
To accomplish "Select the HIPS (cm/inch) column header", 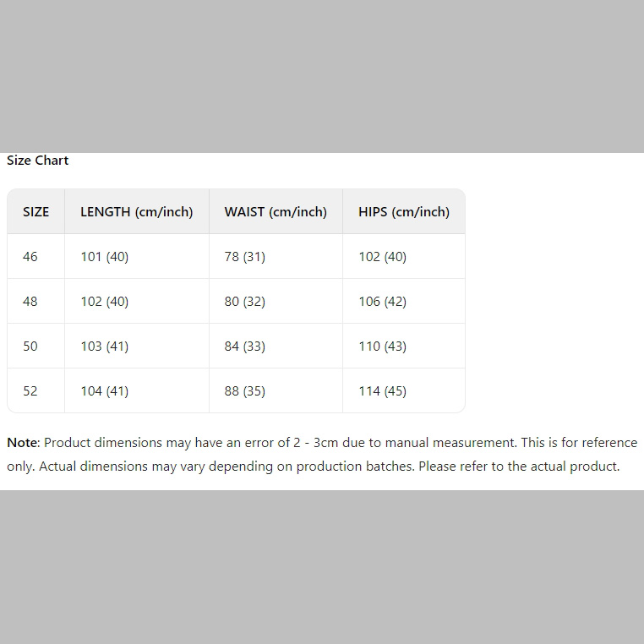I will coord(404,212).
